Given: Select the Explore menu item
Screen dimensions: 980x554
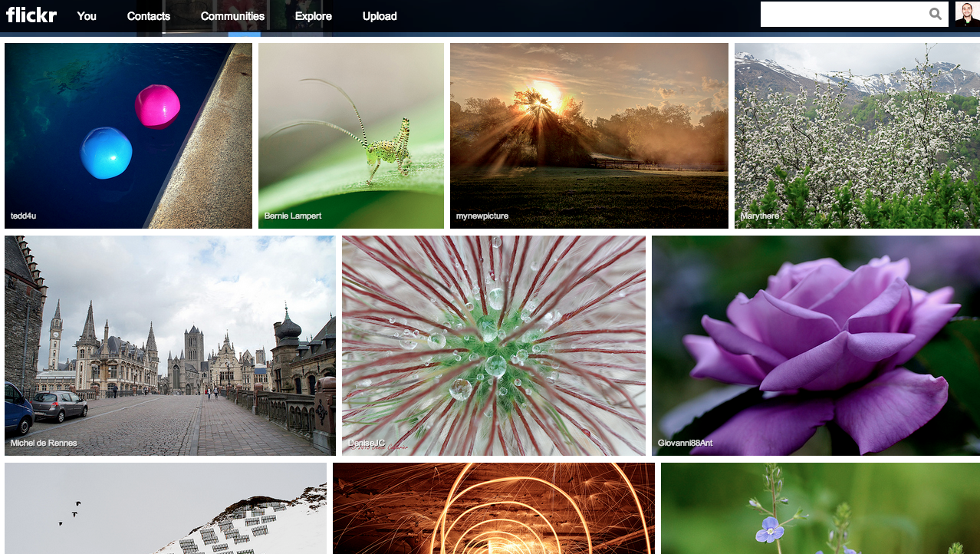Looking at the screenshot, I should click(x=313, y=16).
